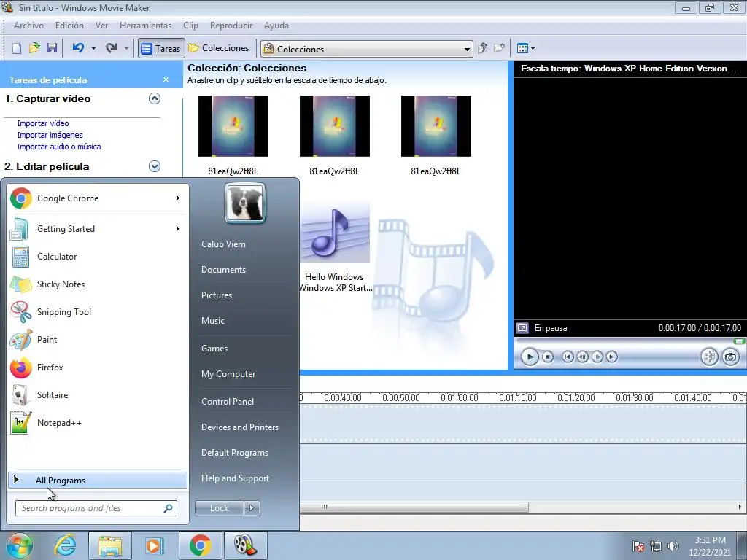747x560 pixels.
Task: Expand Getting Started submenu arrow
Action: pyautogui.click(x=178, y=228)
